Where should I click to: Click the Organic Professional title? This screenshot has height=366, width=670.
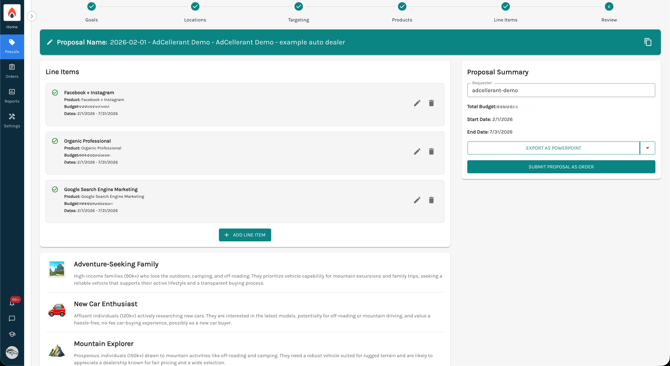pyautogui.click(x=87, y=141)
